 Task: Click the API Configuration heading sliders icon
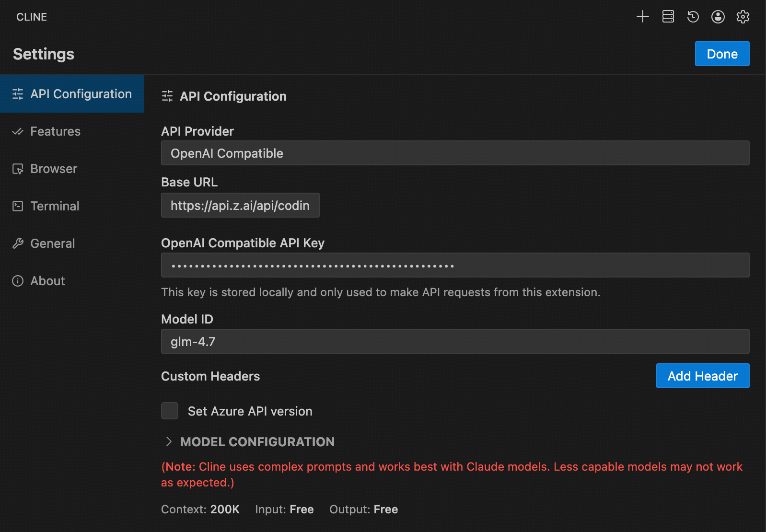[167, 96]
